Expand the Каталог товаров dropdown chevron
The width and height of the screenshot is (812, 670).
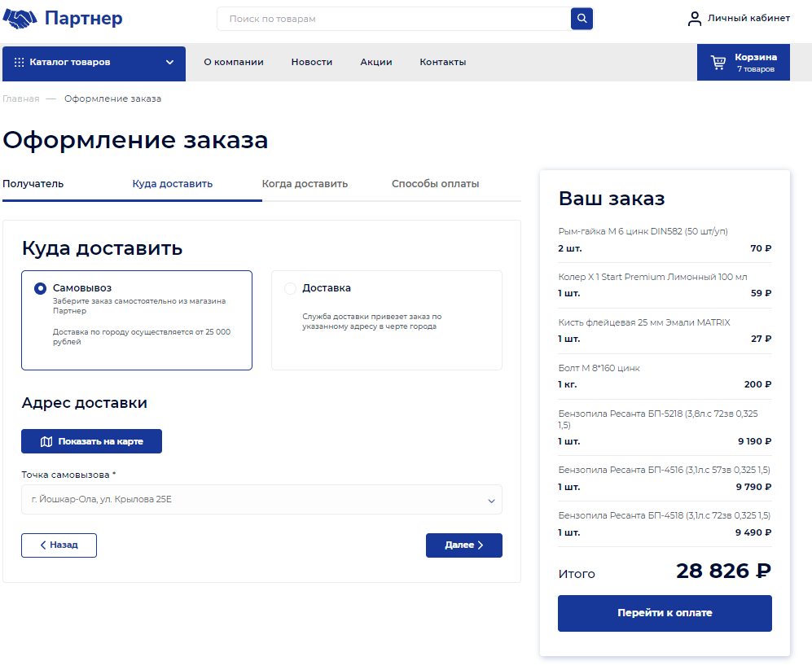170,63
